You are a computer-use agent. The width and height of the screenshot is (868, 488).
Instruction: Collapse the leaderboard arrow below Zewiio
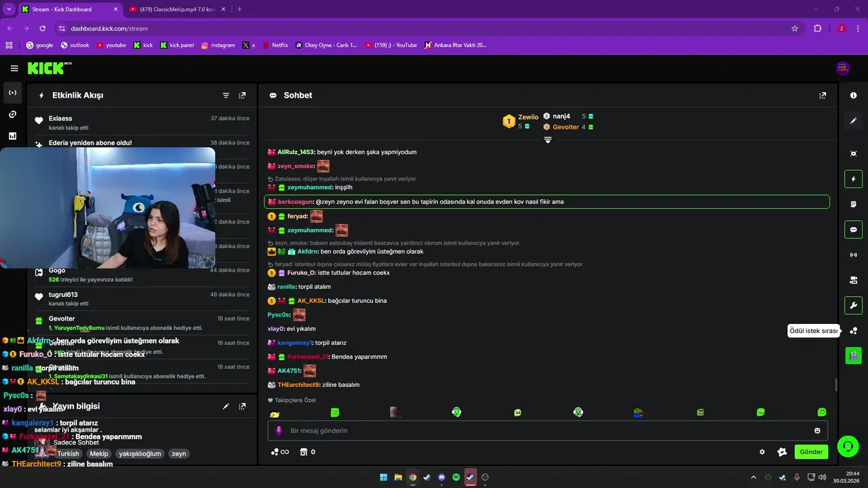pyautogui.click(x=548, y=140)
